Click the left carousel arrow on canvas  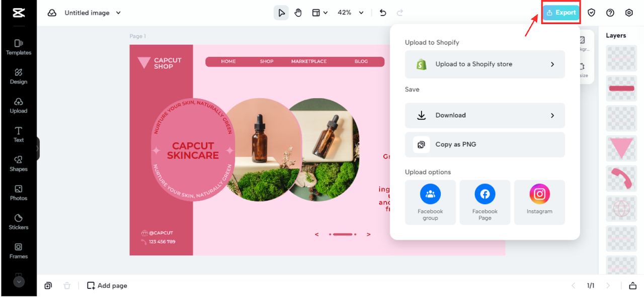pyautogui.click(x=316, y=235)
